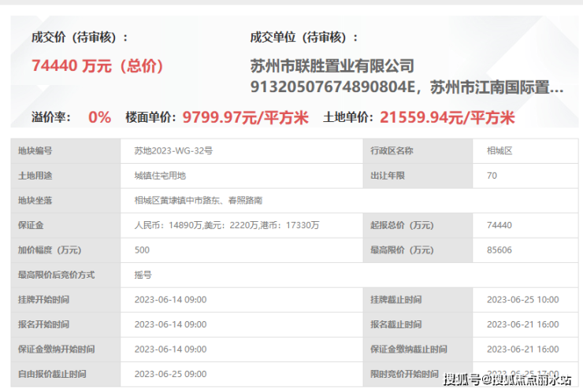Screen dimensions: 583x392
Task: Click the 挂牌截止时间 value 2023-06-25 10:00
Action: click(x=525, y=300)
